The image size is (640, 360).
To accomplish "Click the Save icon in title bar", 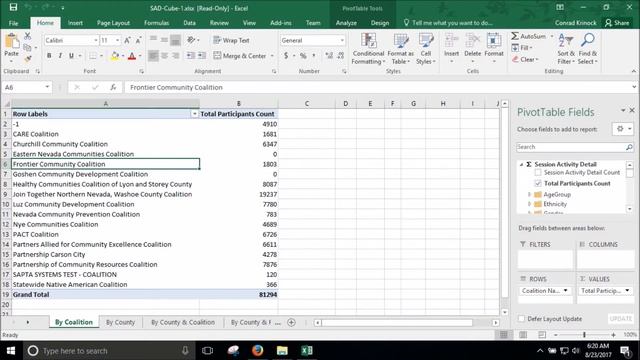I will click(13, 7).
